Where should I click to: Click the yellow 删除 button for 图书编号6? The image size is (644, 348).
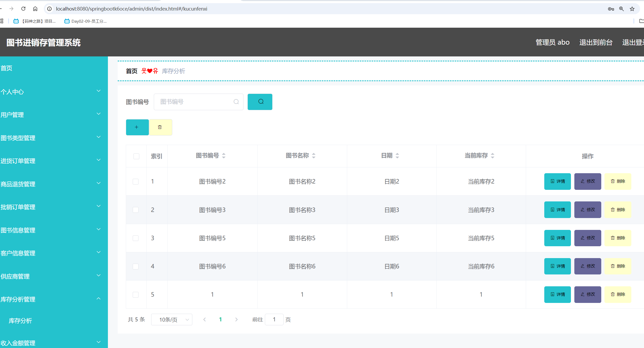[618, 266]
